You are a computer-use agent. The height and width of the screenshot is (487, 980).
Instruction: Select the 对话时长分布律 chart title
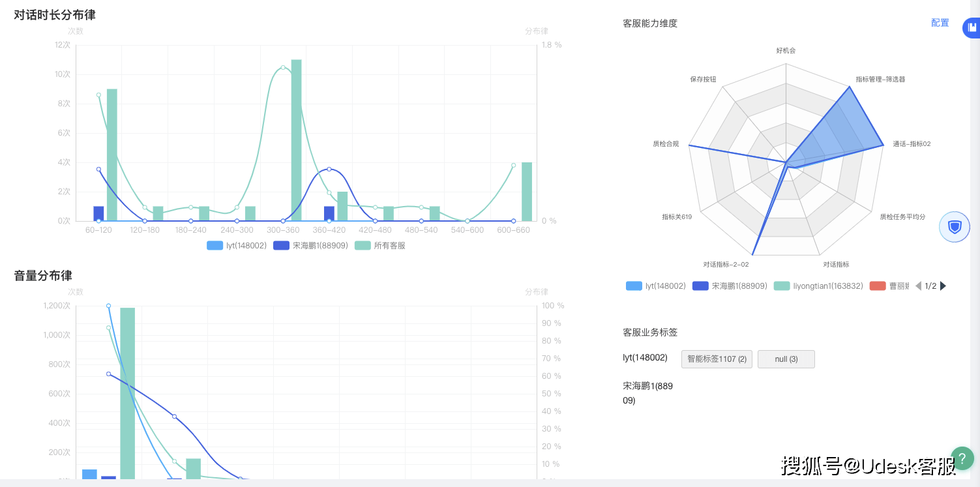point(55,14)
